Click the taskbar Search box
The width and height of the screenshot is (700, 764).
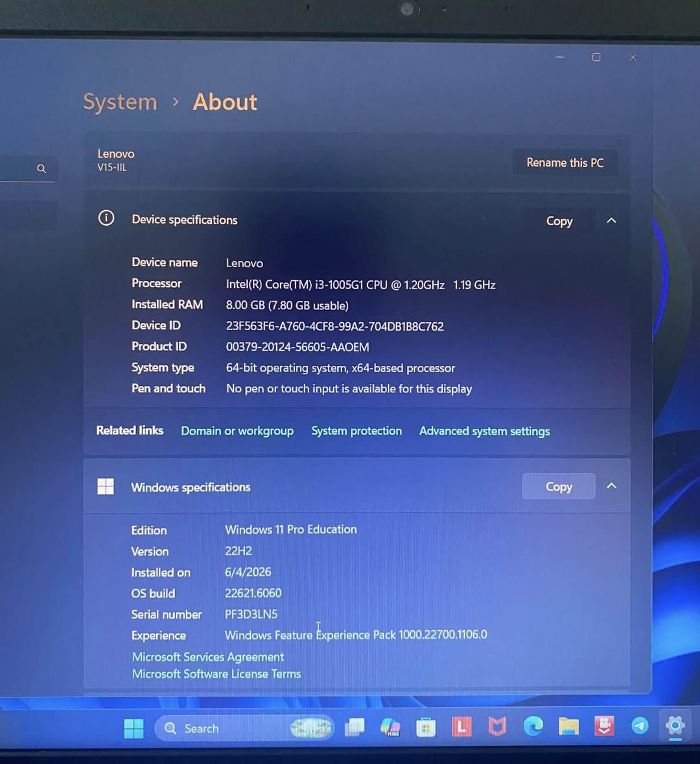[244, 728]
